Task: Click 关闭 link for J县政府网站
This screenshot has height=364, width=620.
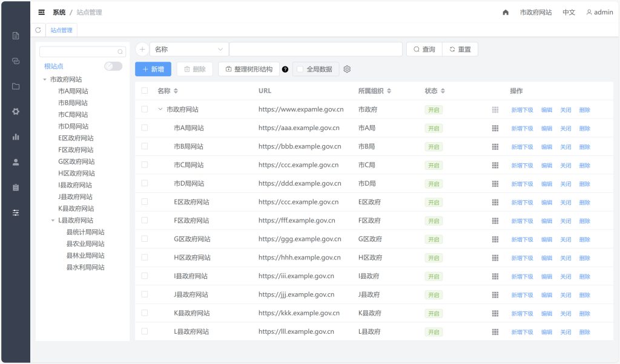Action: pyautogui.click(x=566, y=295)
